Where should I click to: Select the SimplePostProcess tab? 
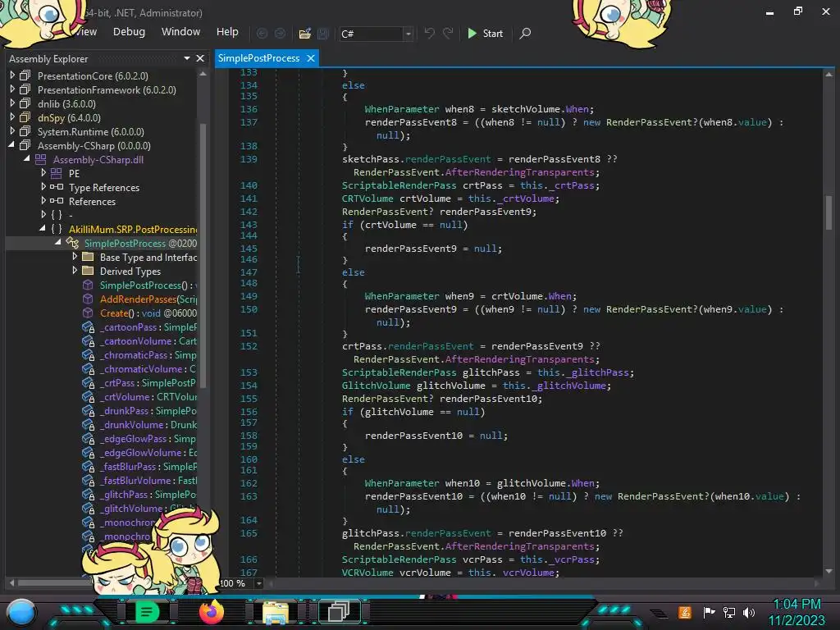coord(258,58)
